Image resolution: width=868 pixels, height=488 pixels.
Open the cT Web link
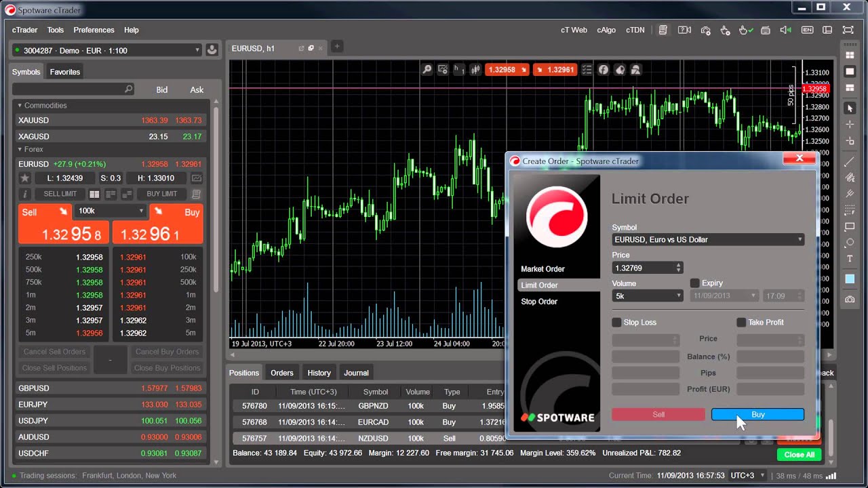(x=574, y=30)
